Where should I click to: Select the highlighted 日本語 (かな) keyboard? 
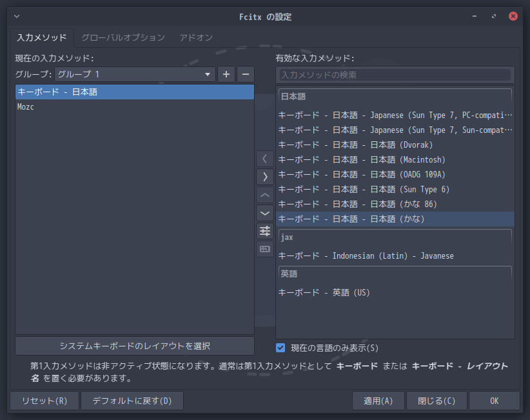pos(395,219)
